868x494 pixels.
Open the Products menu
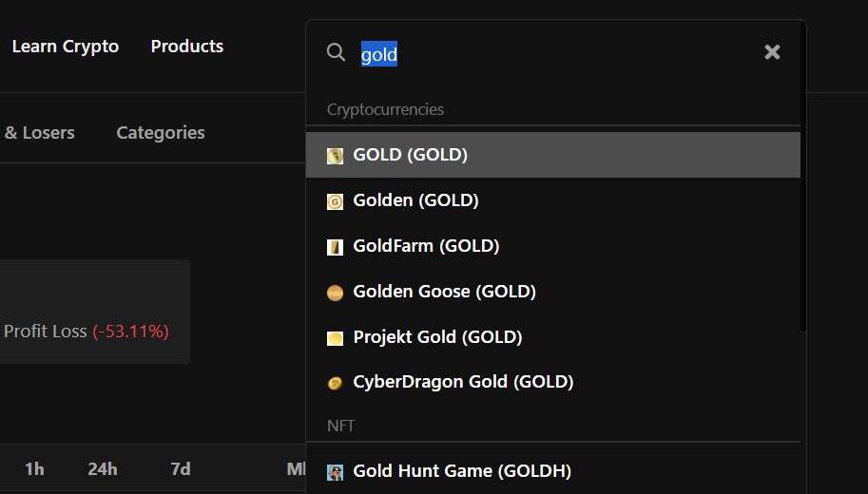[187, 46]
